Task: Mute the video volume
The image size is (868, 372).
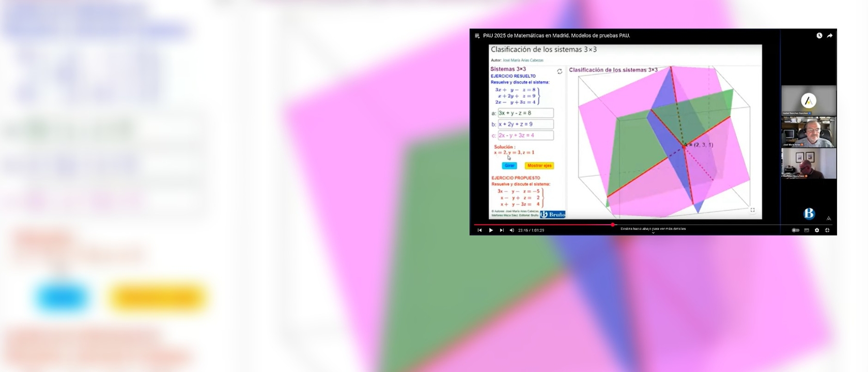Action: tap(512, 230)
